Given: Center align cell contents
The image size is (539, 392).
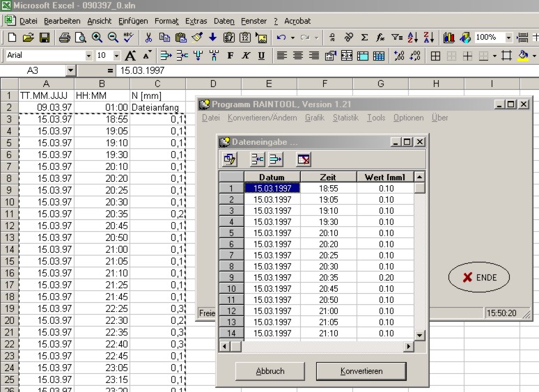Looking at the screenshot, I should coord(297,56).
